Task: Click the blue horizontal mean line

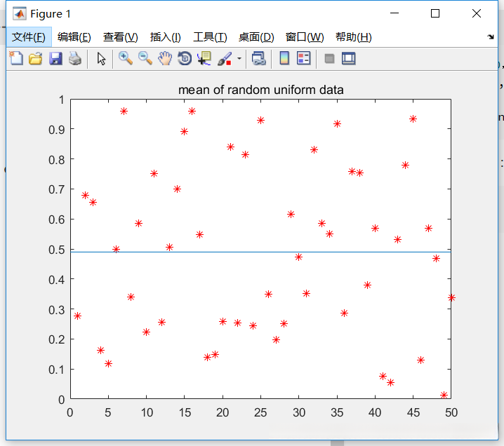Action: click(260, 252)
